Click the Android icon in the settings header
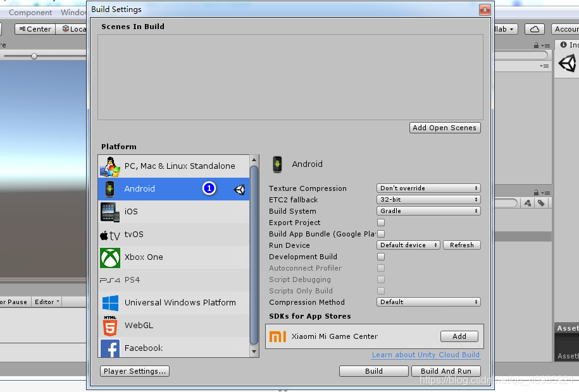The image size is (579, 392). 277,164
